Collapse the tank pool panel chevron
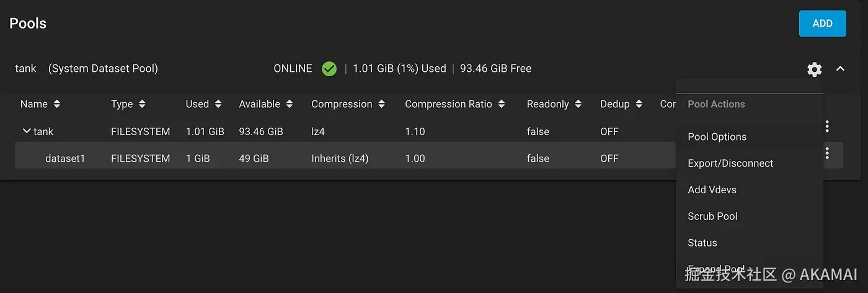 [x=840, y=69]
